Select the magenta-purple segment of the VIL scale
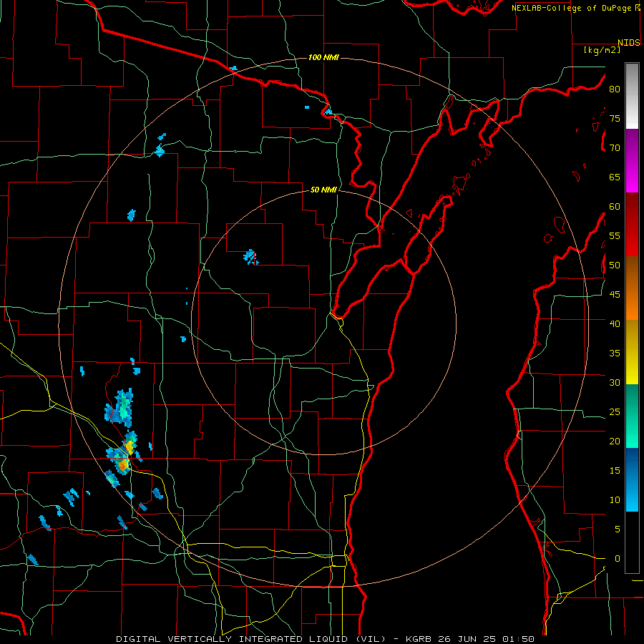 coord(632,161)
